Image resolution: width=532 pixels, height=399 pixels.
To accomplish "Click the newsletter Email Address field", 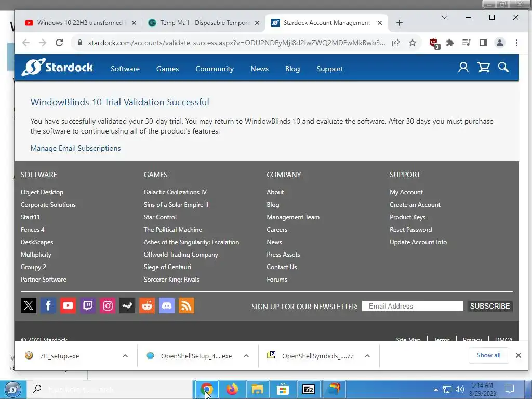I will tap(413, 306).
